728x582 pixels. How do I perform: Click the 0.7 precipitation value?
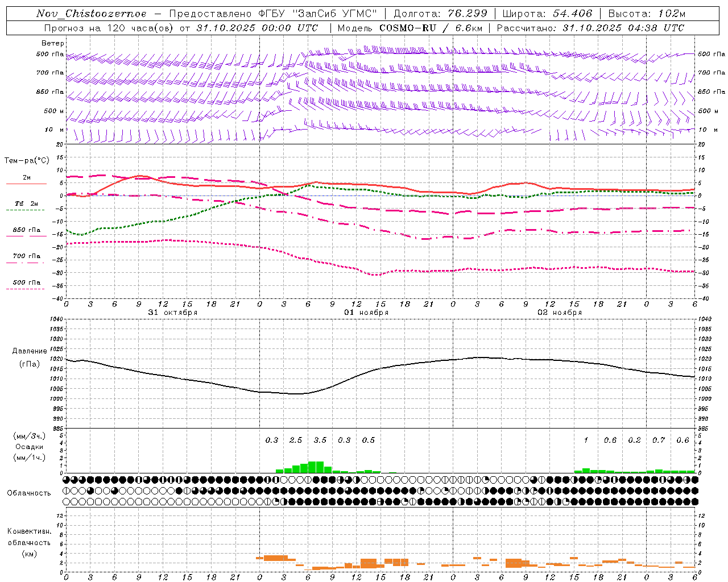coord(659,440)
